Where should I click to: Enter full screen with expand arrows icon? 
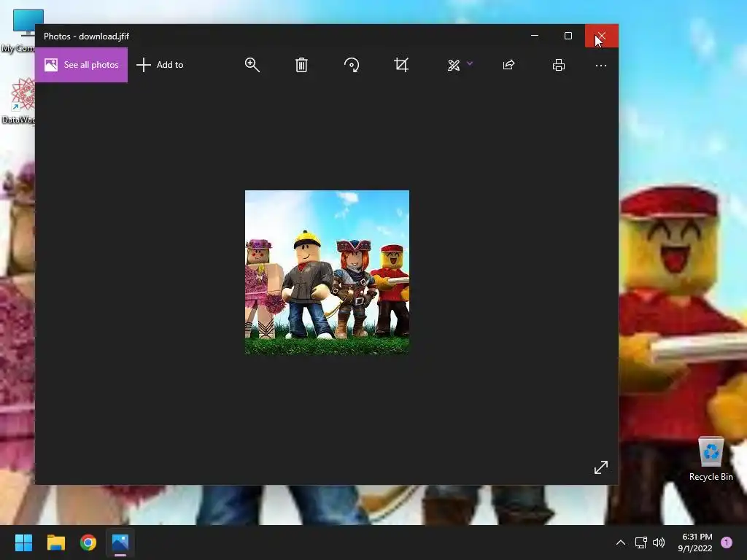[601, 467]
